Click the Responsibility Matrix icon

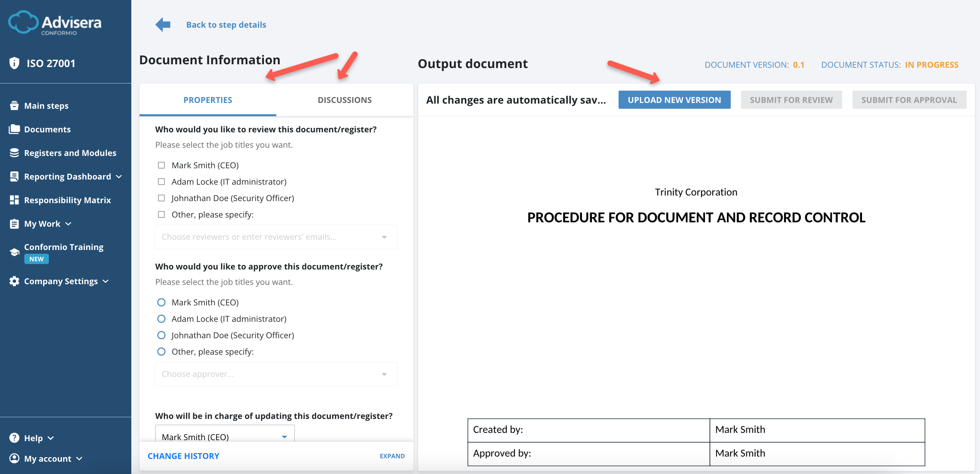coord(14,200)
